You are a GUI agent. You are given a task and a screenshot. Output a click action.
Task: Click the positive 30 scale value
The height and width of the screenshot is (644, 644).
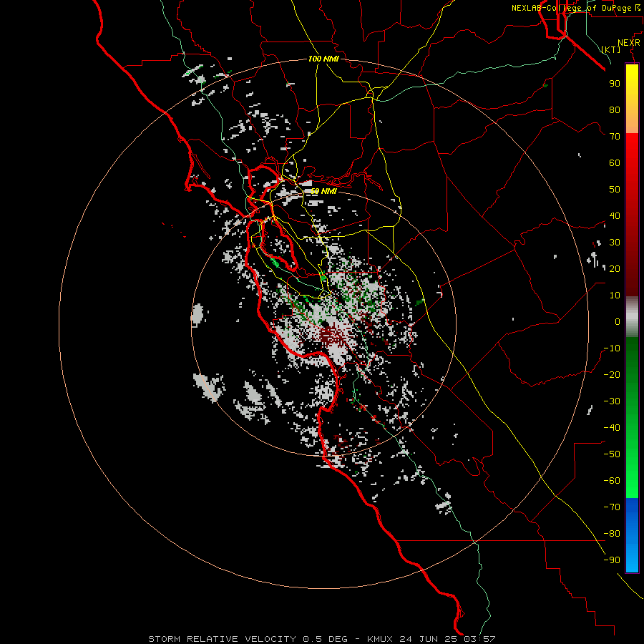[x=615, y=243]
